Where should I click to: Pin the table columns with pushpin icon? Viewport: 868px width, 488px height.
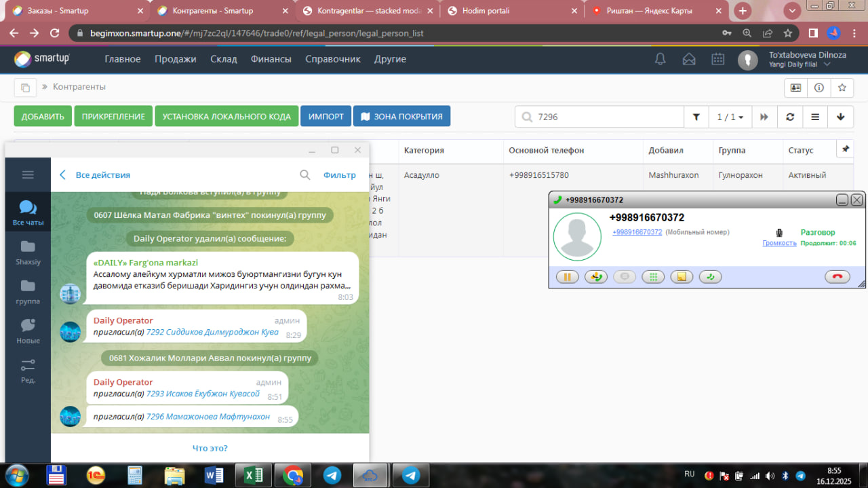845,149
